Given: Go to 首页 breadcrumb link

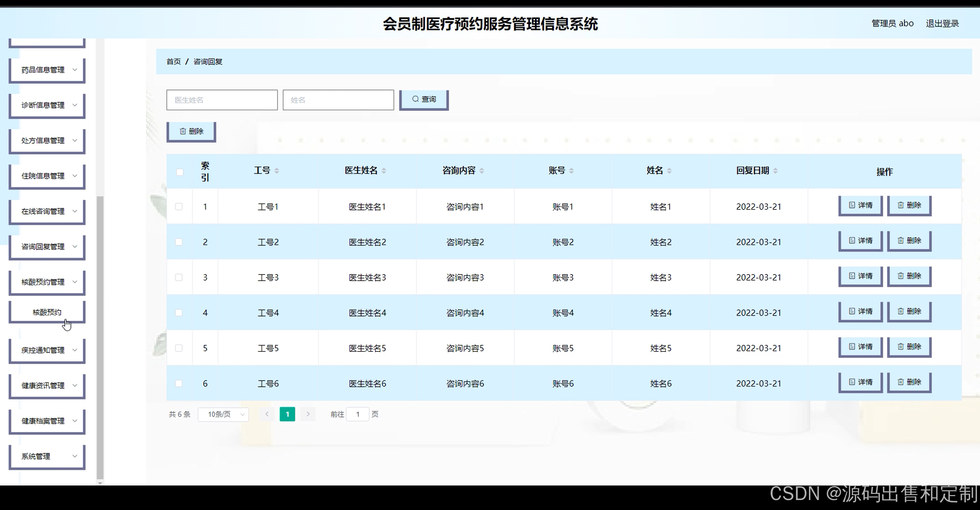Looking at the screenshot, I should (173, 62).
